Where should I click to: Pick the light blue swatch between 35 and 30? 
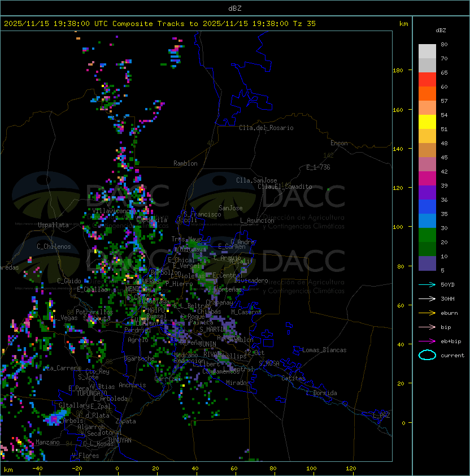[427, 220]
